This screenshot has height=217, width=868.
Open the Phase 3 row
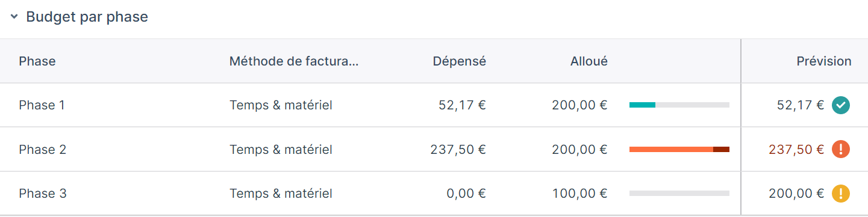pos(434,194)
